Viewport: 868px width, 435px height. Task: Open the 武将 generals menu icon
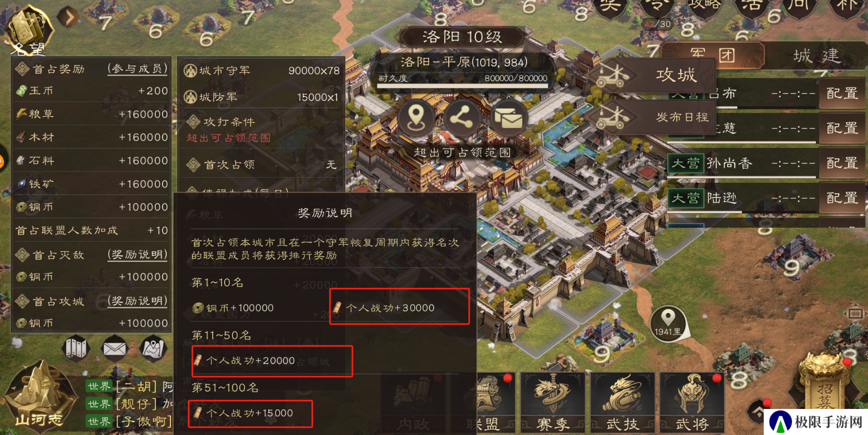(x=693, y=402)
